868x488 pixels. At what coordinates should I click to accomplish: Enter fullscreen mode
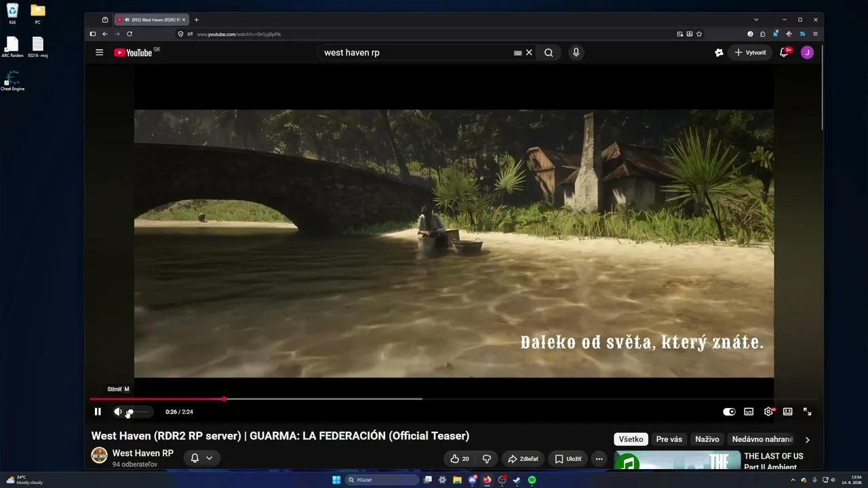coord(808,411)
